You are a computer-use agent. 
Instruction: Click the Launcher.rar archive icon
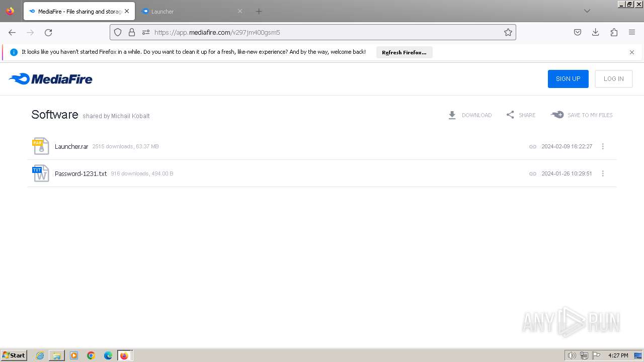[x=41, y=146]
